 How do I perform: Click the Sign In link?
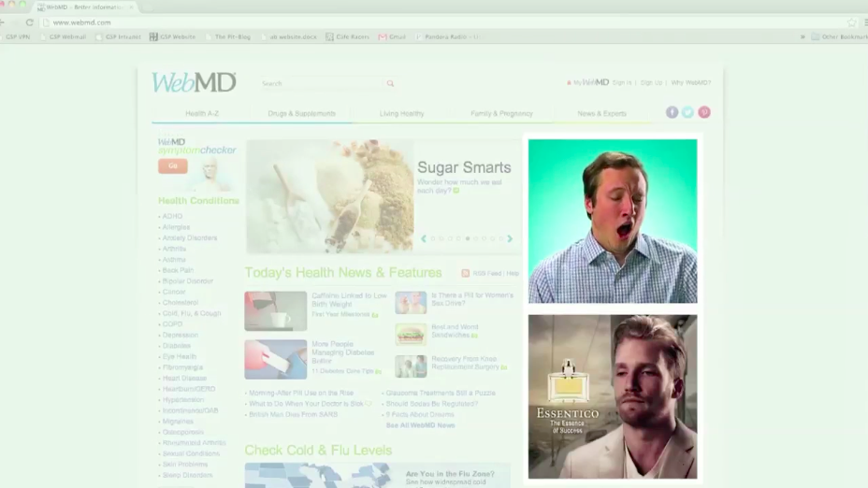point(622,82)
